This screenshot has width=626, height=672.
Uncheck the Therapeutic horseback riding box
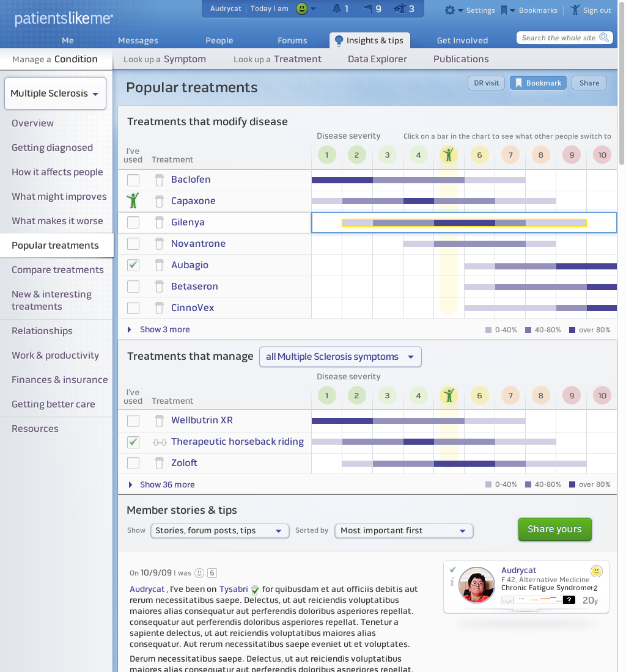coord(133,442)
